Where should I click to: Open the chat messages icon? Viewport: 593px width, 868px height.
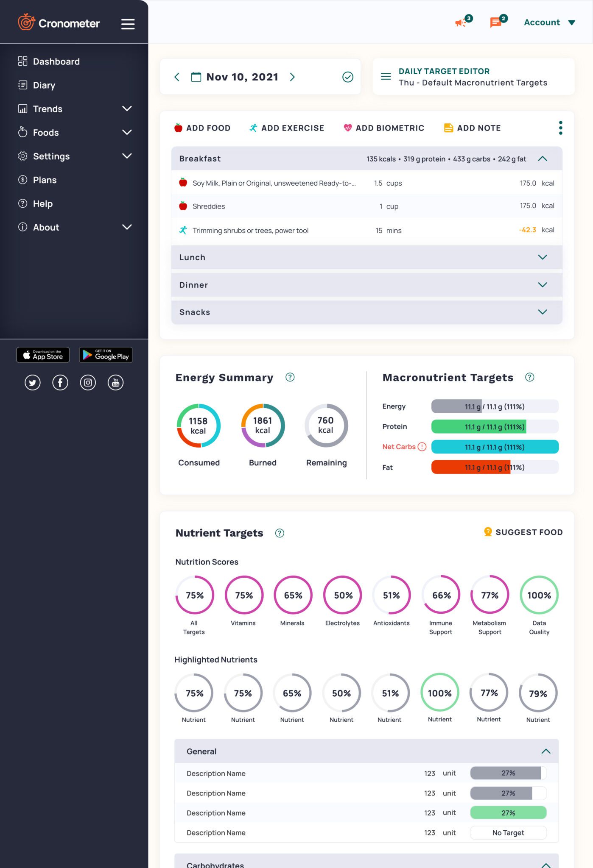(495, 22)
